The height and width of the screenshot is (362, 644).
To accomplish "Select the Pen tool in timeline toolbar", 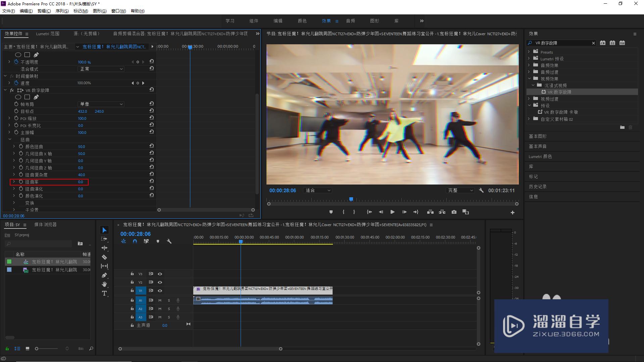I will 104,275.
